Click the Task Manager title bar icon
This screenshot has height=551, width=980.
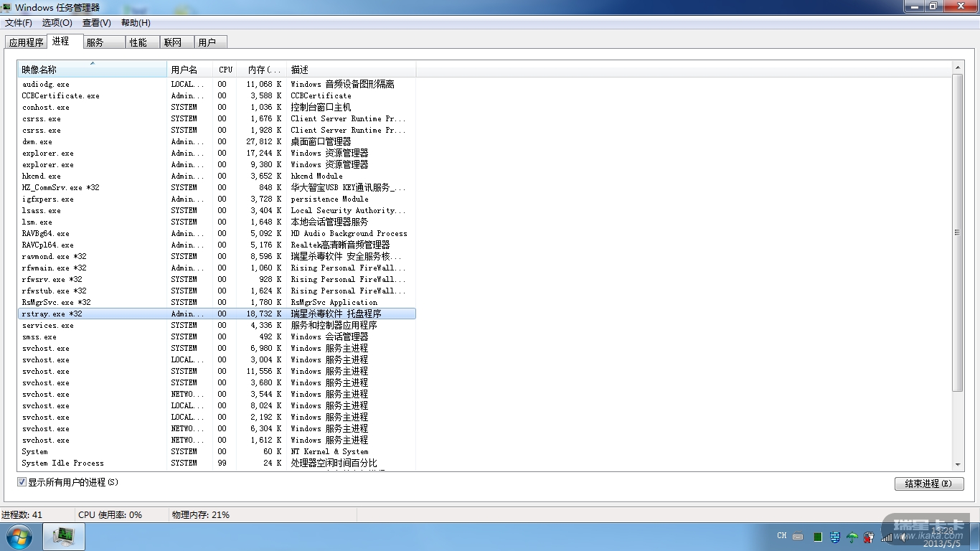click(x=7, y=7)
